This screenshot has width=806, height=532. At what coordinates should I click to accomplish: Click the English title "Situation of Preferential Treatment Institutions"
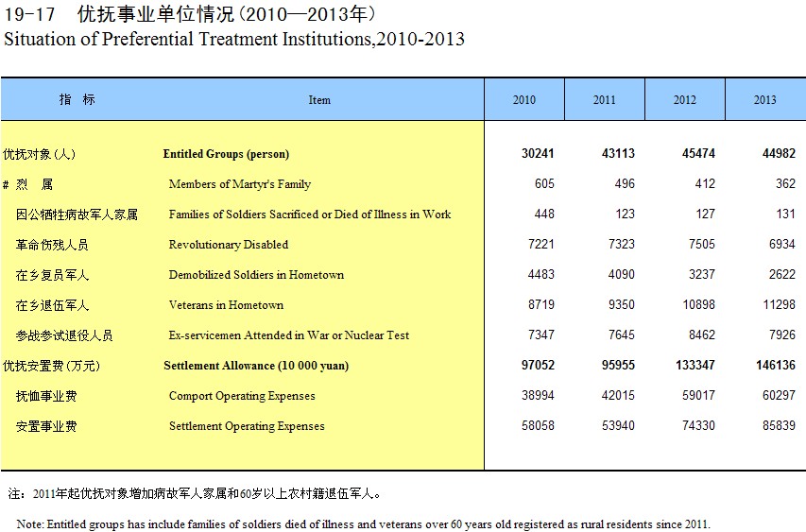[x=234, y=40]
